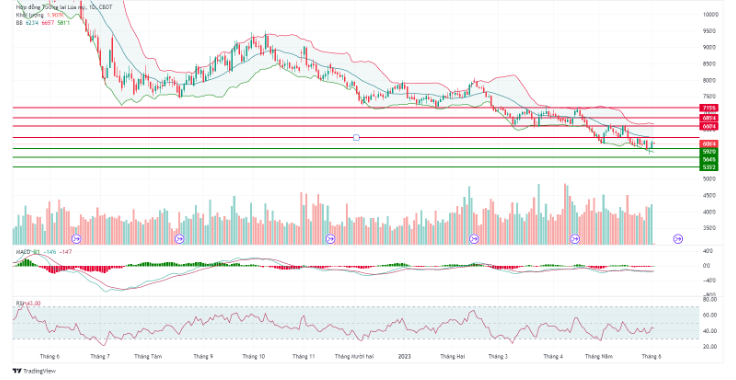Open the TradingView logo link
736x380 pixels.
[x=34, y=371]
